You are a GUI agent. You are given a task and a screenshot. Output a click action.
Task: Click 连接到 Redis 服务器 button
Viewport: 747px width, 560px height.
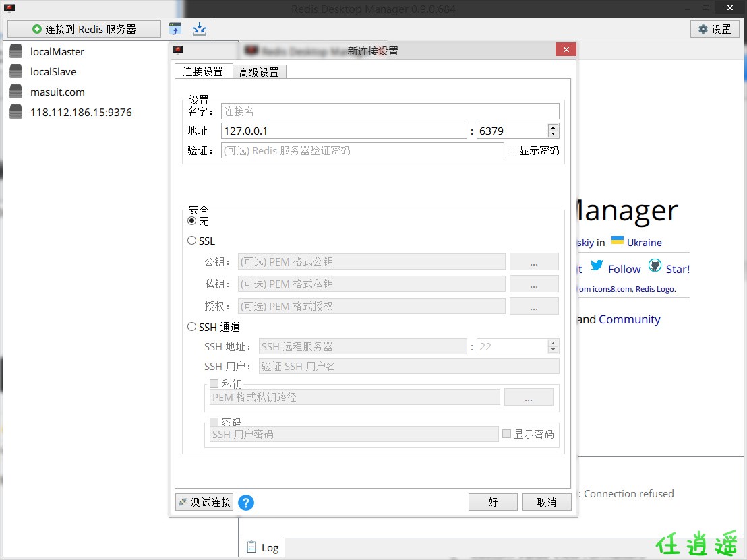coord(84,29)
